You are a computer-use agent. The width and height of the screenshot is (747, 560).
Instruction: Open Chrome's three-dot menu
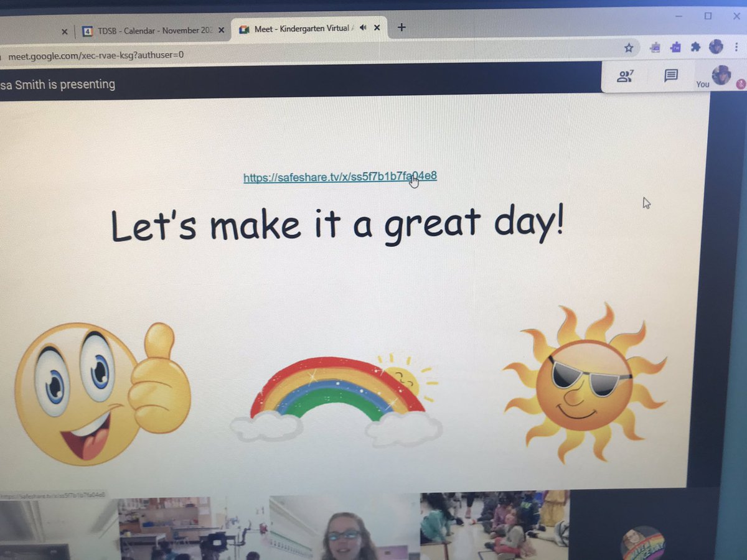[x=738, y=47]
